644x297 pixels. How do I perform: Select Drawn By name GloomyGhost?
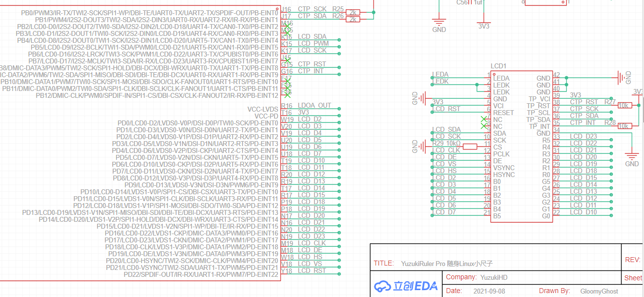click(x=599, y=291)
